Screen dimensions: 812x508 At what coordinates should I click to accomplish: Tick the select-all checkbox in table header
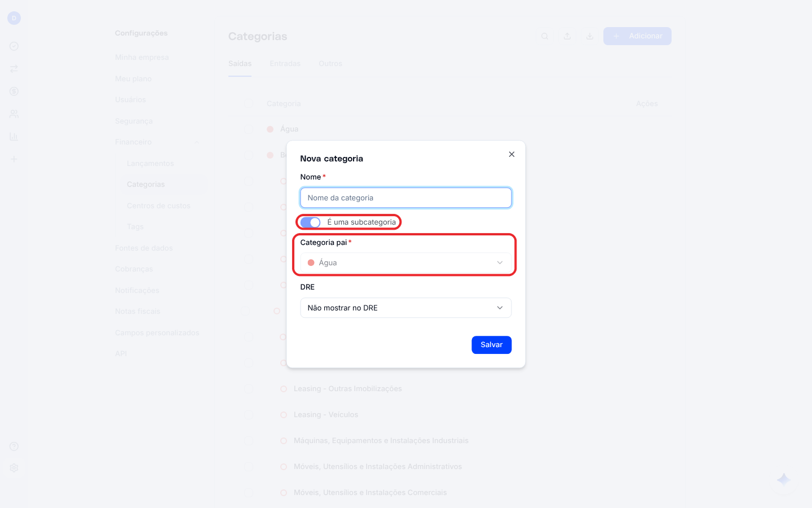pyautogui.click(x=249, y=103)
